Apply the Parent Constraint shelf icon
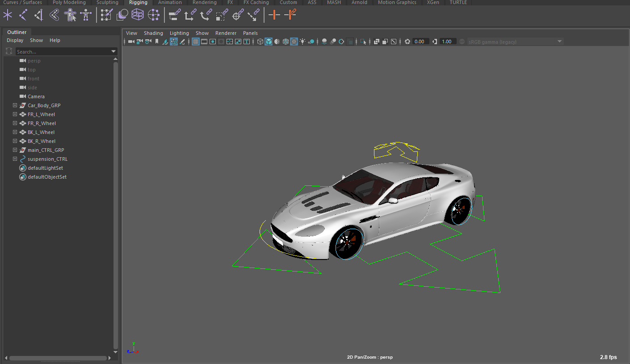 tap(174, 15)
